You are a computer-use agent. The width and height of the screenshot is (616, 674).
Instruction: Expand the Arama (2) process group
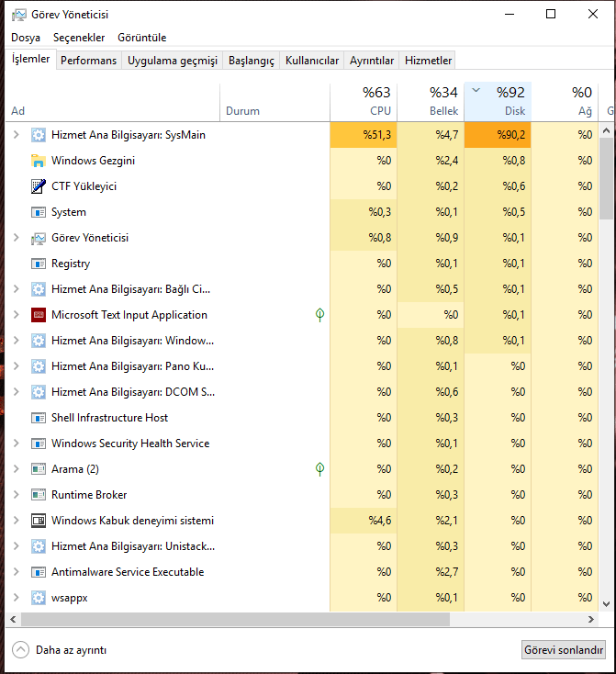click(x=17, y=469)
